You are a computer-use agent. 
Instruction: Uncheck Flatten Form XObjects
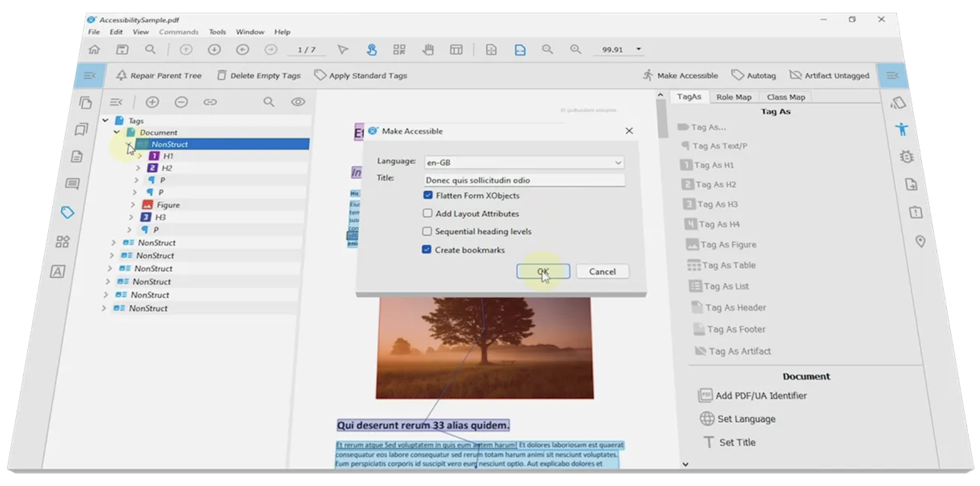coord(428,195)
